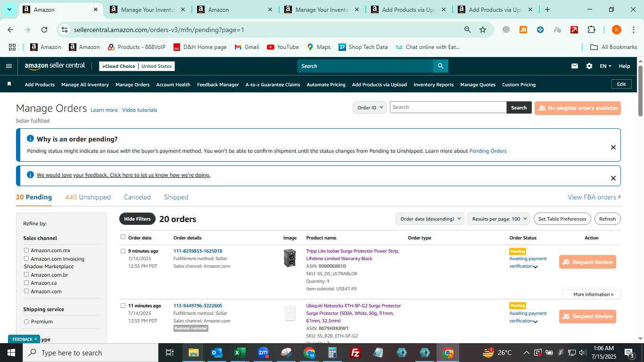Switch to the Canceled orders tab

point(137,197)
